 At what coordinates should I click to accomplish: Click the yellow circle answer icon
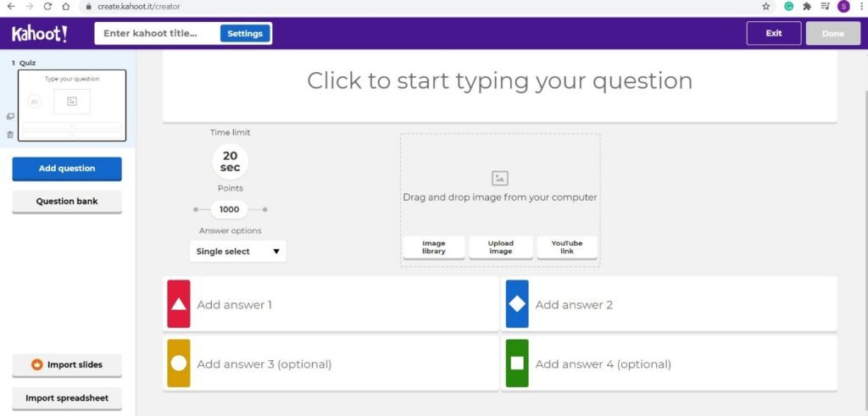coord(179,363)
